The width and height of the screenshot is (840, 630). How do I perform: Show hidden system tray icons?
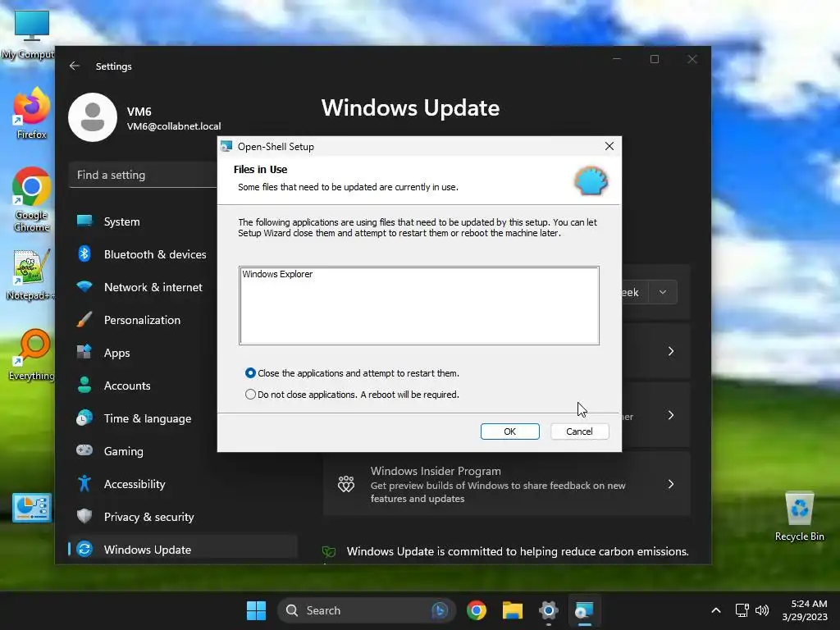715,610
